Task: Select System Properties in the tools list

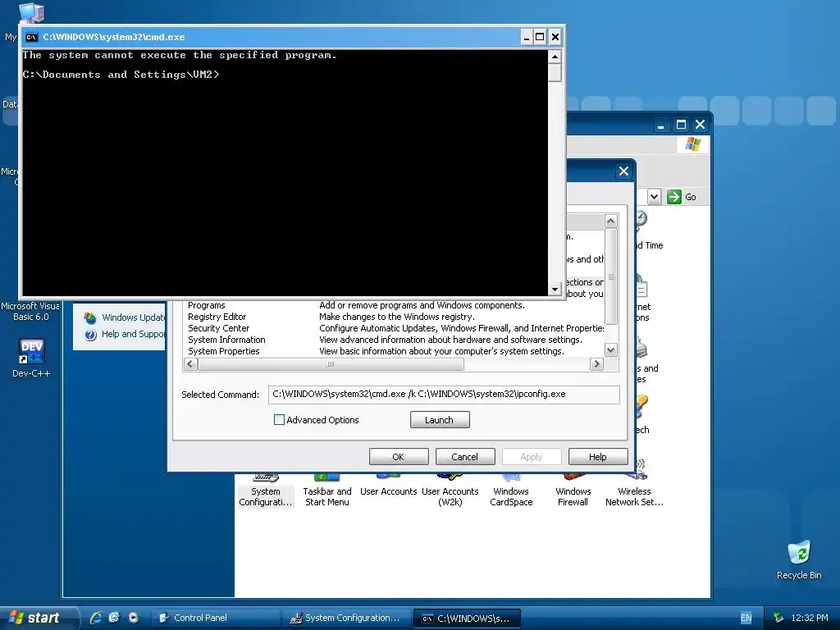Action: (x=223, y=351)
